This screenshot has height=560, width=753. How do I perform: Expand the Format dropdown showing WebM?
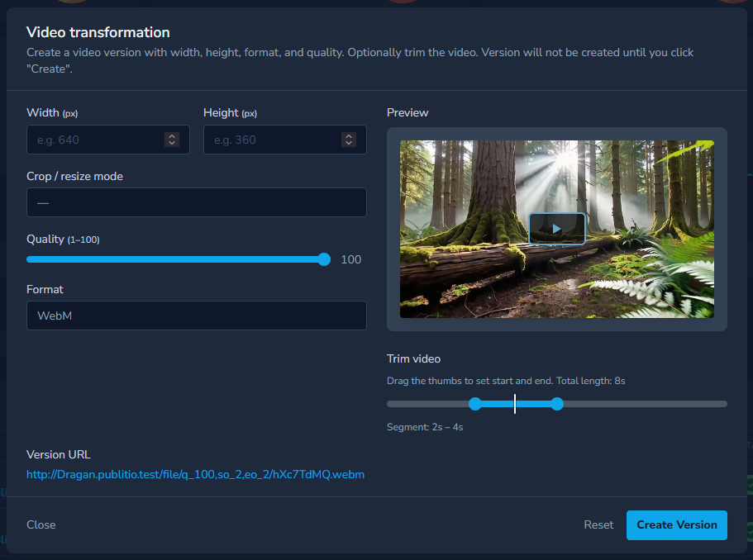pos(196,316)
